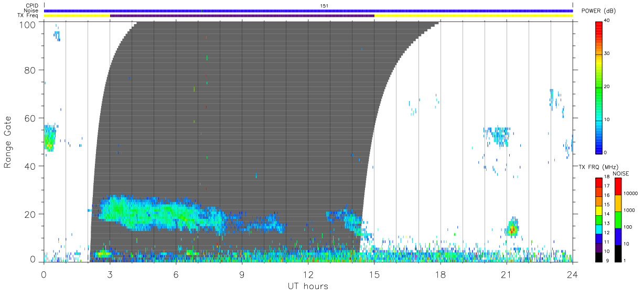Click the Range Gate axis title

[8, 142]
